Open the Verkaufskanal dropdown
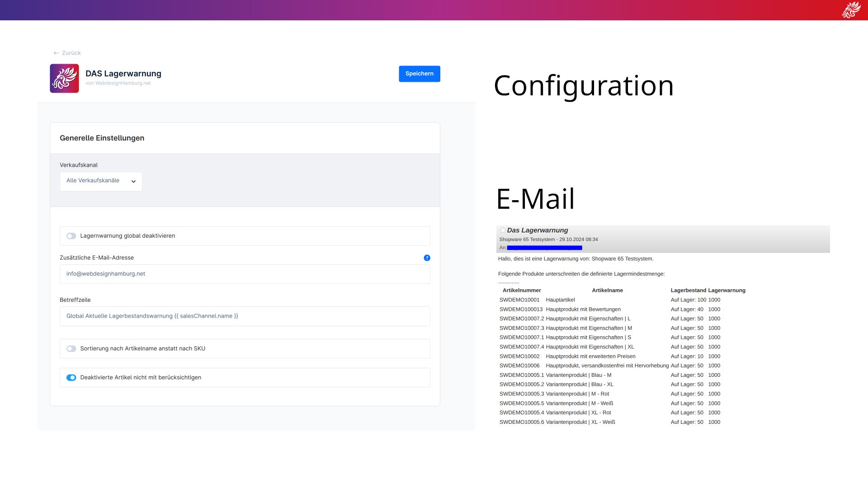This screenshot has height=488, width=868. (100, 181)
